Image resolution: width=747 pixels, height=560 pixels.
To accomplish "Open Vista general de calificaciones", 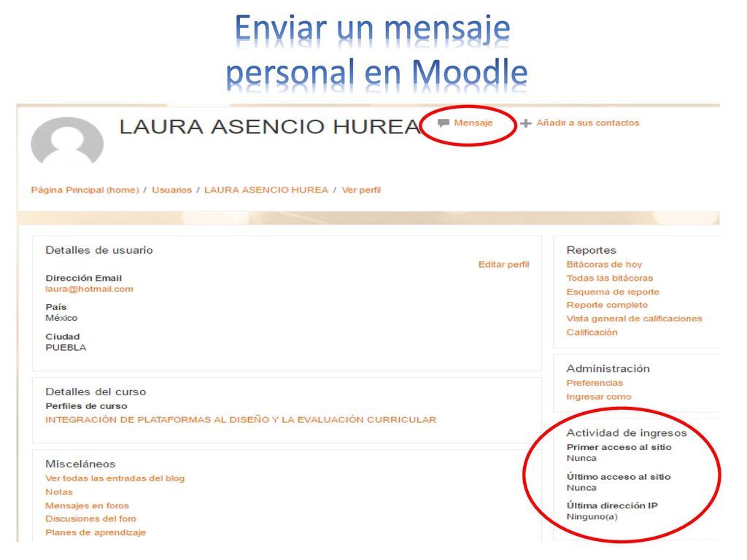I will pyautogui.click(x=634, y=319).
